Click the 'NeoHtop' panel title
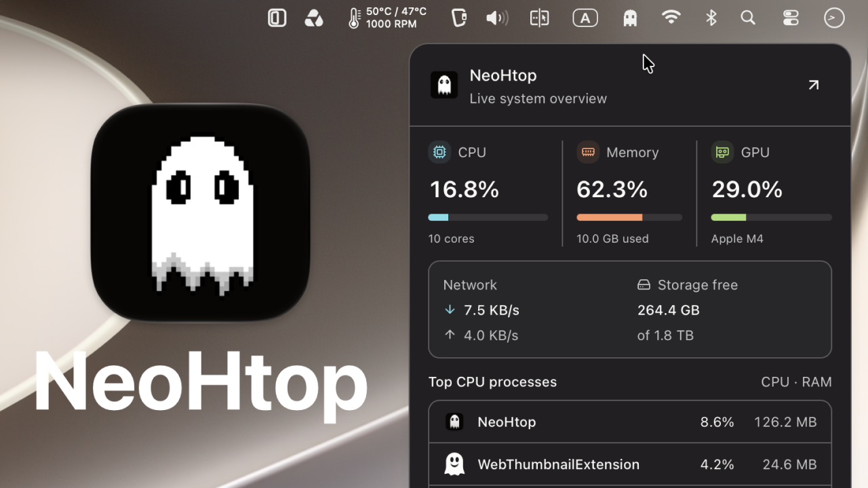The width and height of the screenshot is (868, 488). click(x=503, y=75)
